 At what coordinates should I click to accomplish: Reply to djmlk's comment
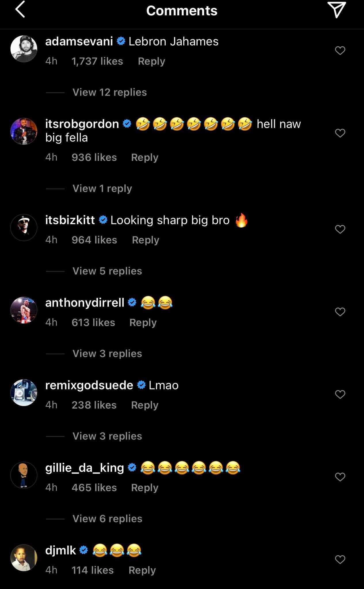tap(142, 570)
